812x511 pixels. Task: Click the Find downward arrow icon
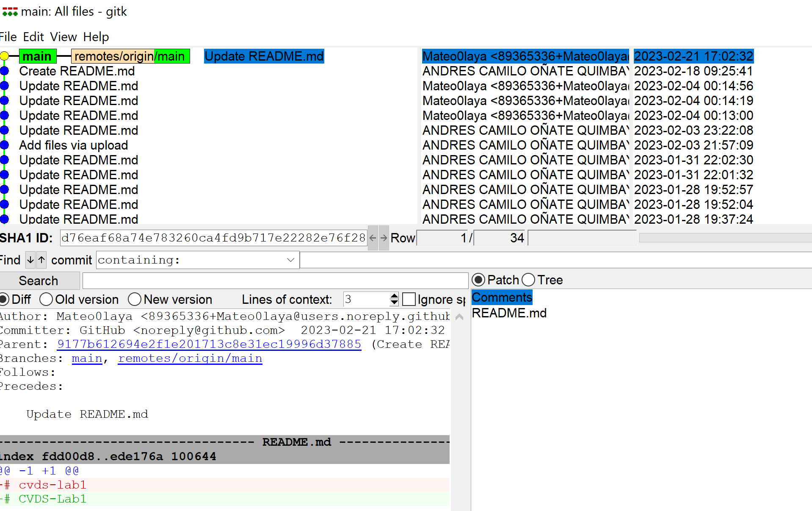coord(30,260)
